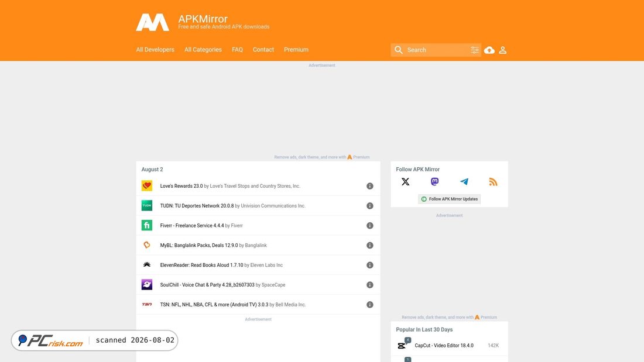Viewport: 644px width, 362px height.
Task: Open the Telegram follow icon
Action: (464, 181)
